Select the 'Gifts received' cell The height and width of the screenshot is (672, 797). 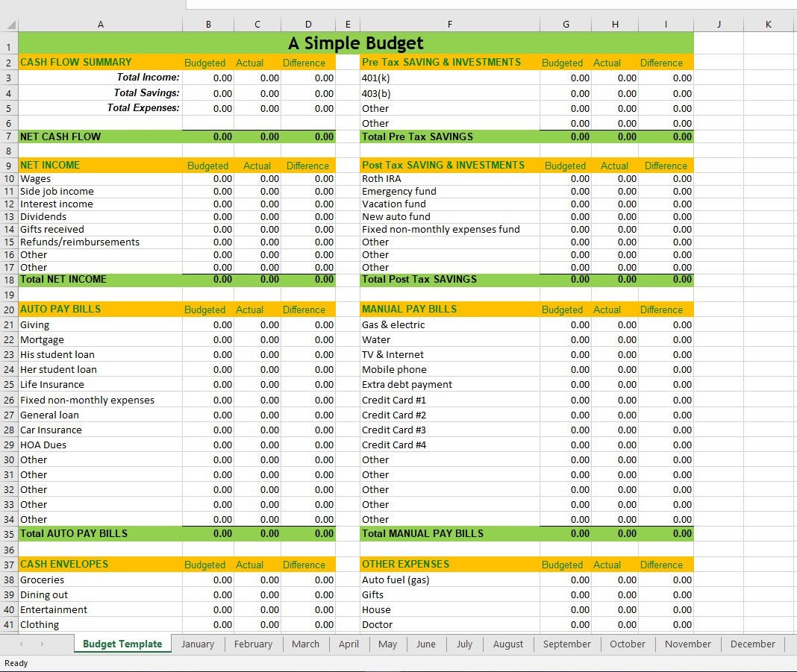(100, 230)
